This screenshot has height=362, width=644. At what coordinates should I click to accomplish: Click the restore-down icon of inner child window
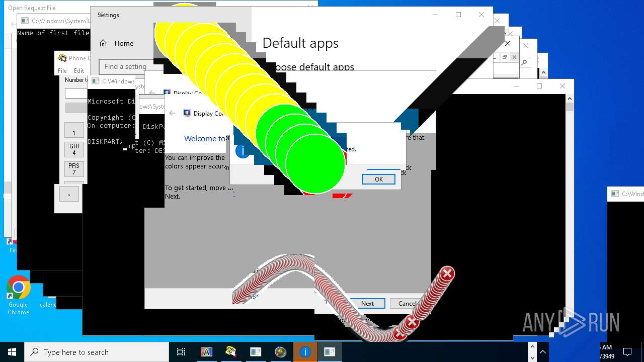505,57
